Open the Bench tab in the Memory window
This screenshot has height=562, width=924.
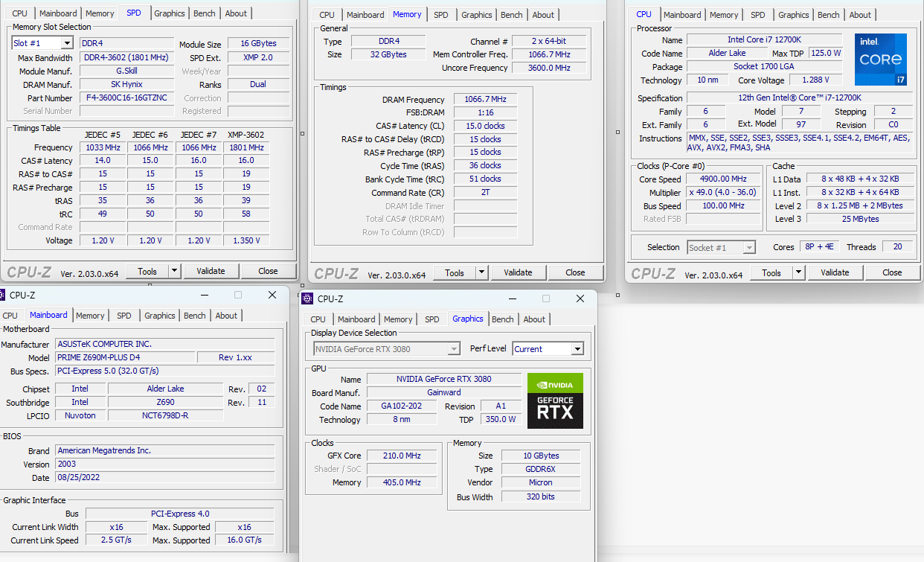pos(511,15)
